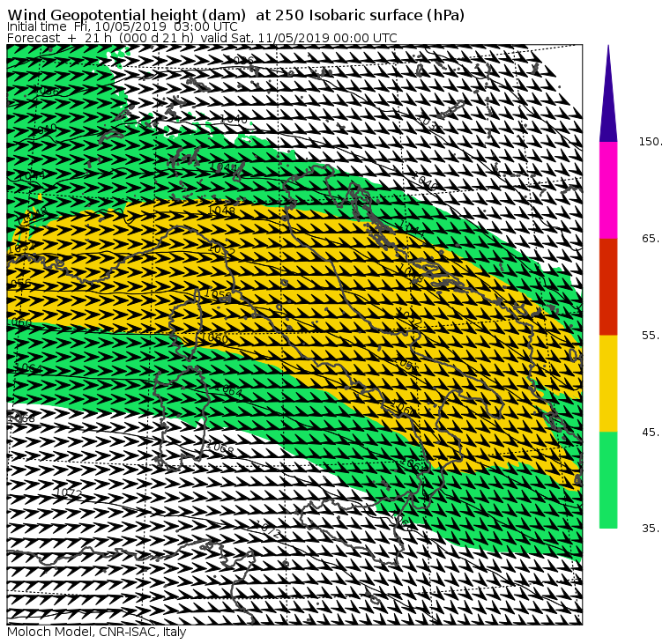670x644 pixels.
Task: Click the '65.' color bar label
Action: click(651, 238)
